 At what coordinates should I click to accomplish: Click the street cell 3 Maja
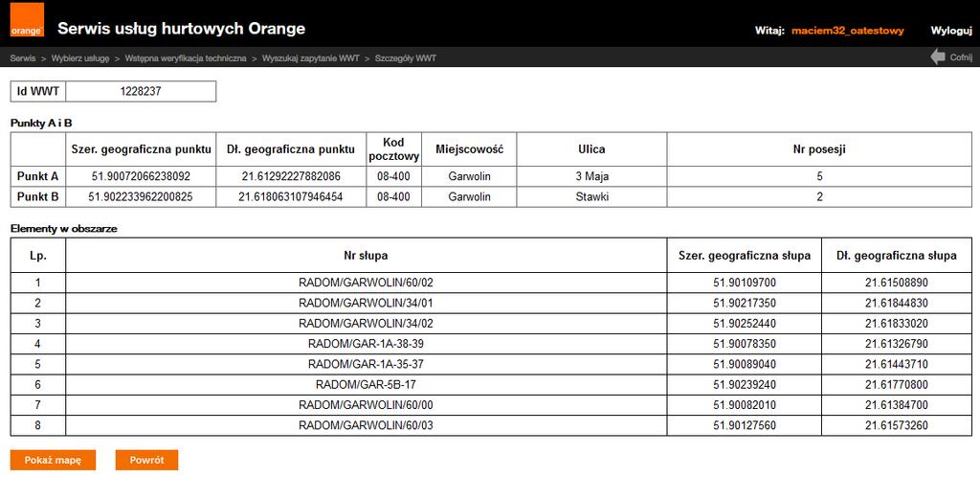click(591, 176)
